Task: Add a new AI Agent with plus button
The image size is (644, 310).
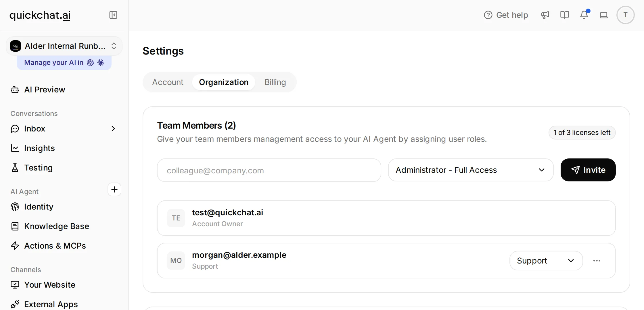Action: (x=114, y=189)
